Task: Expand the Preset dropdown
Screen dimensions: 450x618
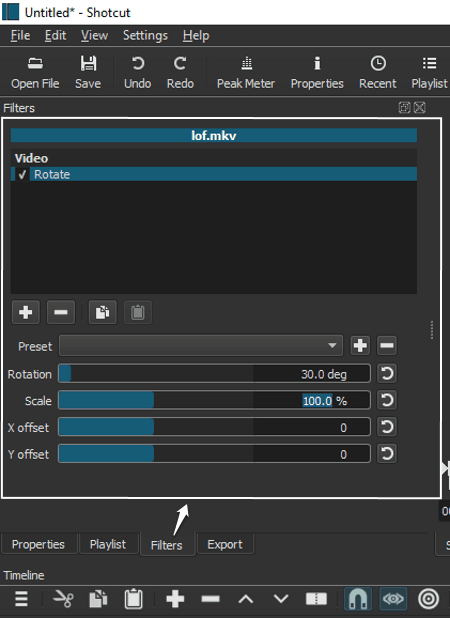Action: tap(201, 346)
